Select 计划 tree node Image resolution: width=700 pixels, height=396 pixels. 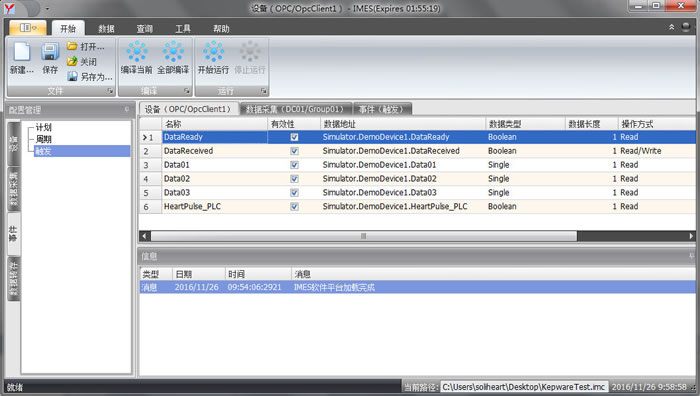(x=43, y=127)
